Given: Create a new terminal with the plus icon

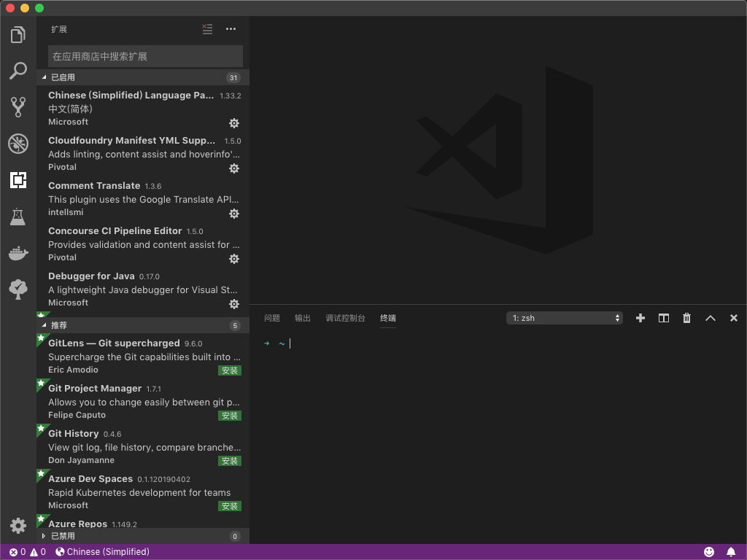Looking at the screenshot, I should coord(640,318).
